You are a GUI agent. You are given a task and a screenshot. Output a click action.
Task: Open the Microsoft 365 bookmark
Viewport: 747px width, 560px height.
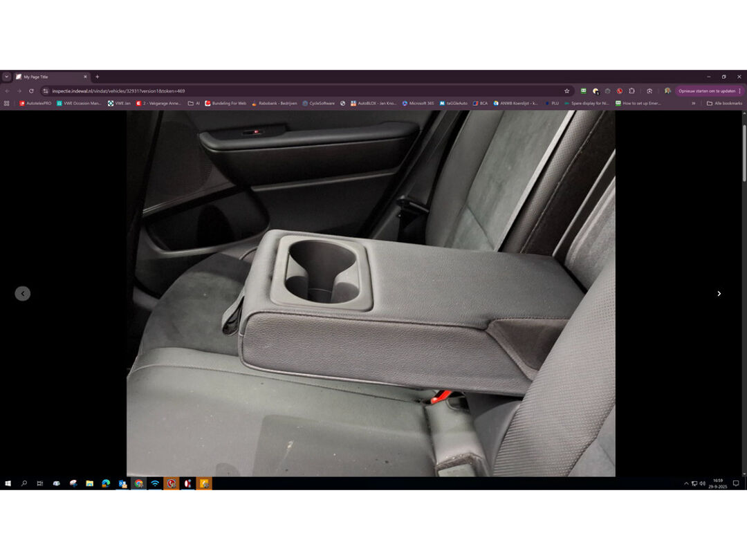(418, 103)
